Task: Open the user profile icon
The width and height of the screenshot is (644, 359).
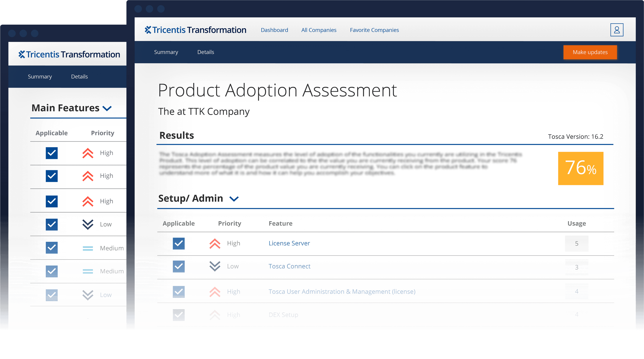Action: [x=616, y=30]
